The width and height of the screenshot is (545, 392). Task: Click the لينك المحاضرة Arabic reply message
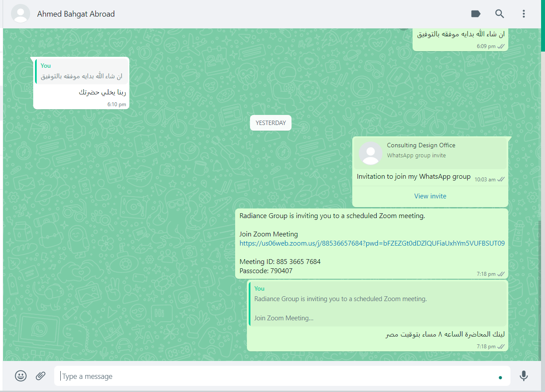(445, 335)
